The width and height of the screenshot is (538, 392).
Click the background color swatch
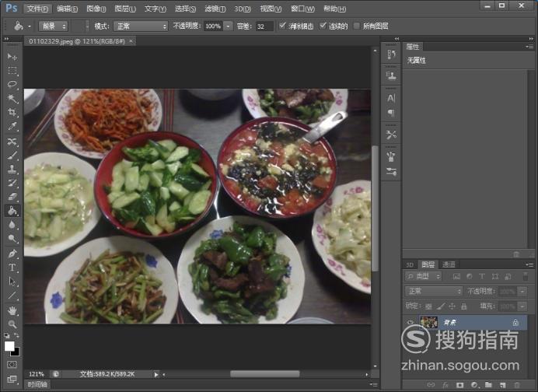pos(16,352)
